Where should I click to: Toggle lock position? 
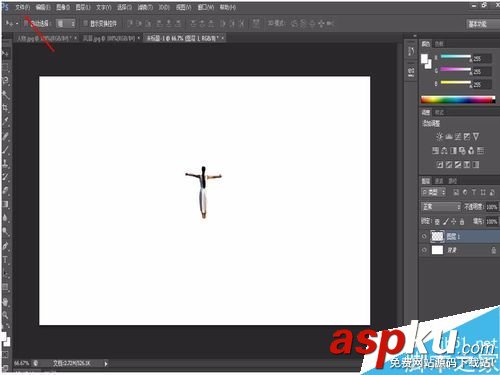point(454,221)
